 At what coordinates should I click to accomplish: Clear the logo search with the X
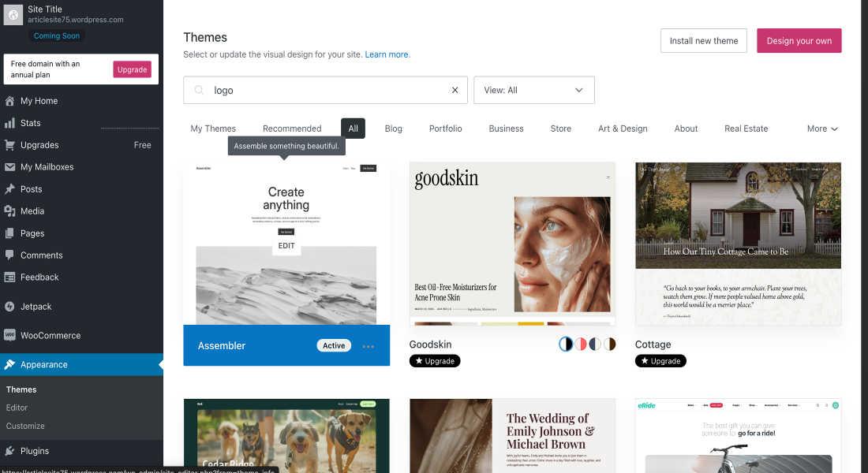pyautogui.click(x=455, y=90)
